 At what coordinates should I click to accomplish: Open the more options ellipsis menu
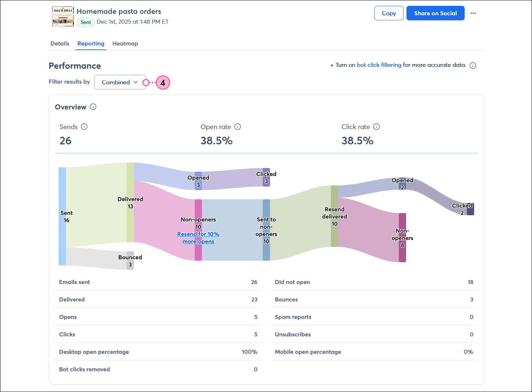tap(473, 13)
